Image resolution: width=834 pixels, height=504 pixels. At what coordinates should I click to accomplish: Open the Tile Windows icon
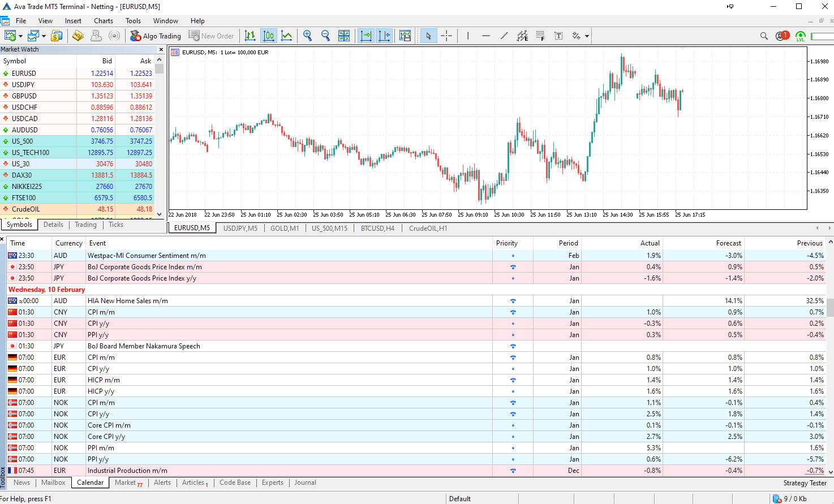click(x=343, y=35)
